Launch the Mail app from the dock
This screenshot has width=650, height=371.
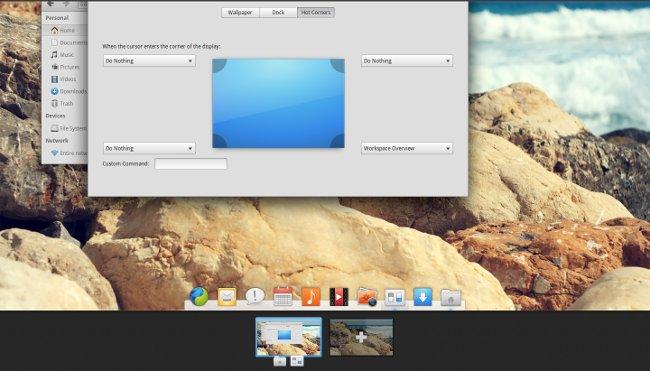pos(227,297)
